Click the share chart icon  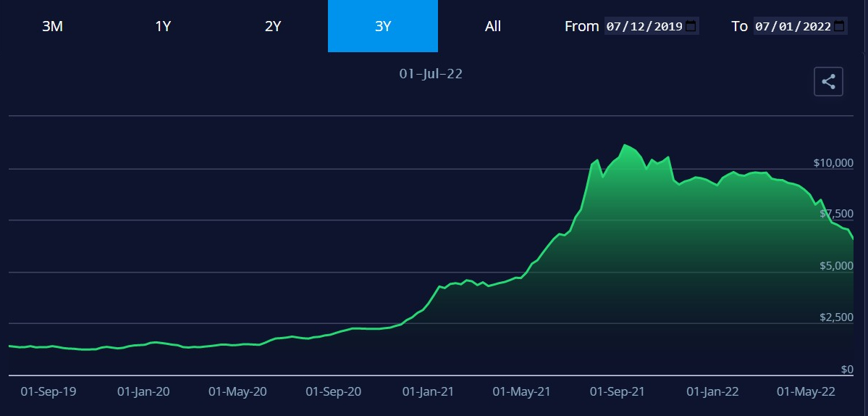(828, 82)
